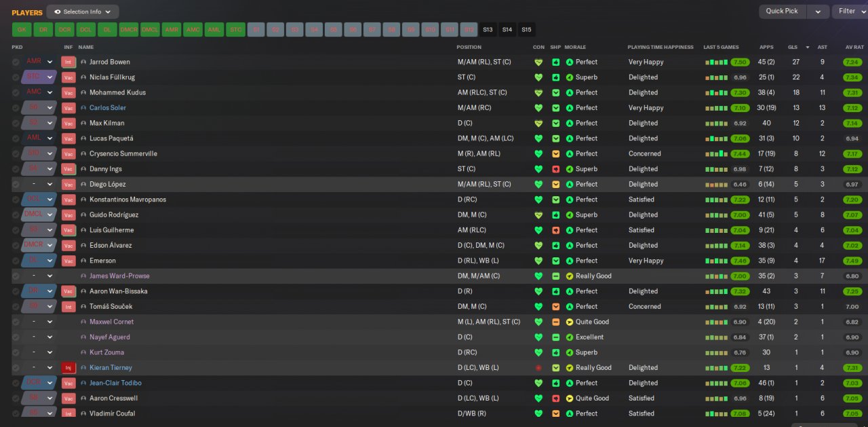Click the player profile icon beside Max Kilman

(x=83, y=124)
